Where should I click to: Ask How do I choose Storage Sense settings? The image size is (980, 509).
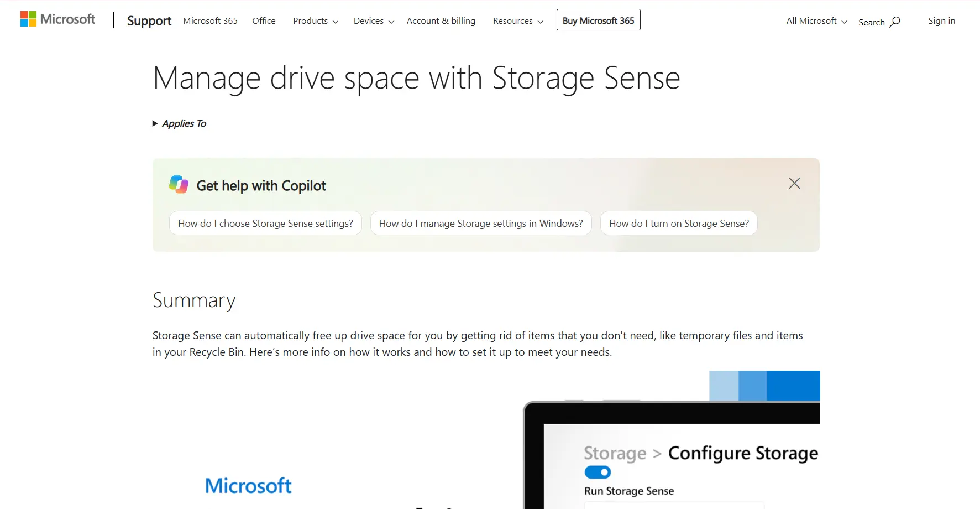[x=265, y=223]
